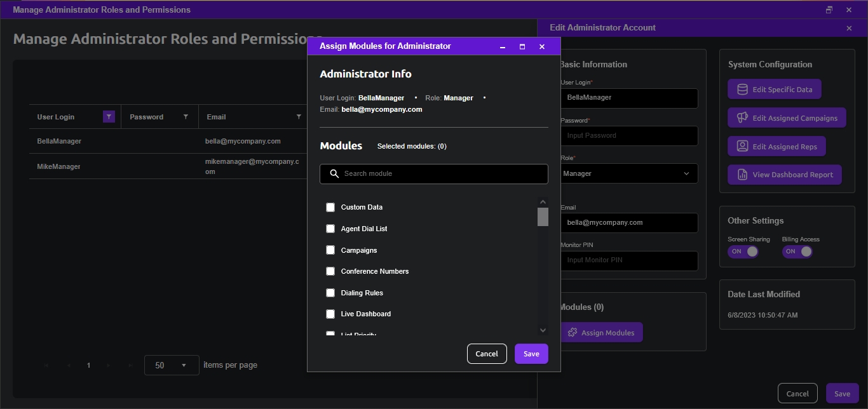The image size is (868, 409).
Task: Go to the next page in pager
Action: coord(109,365)
